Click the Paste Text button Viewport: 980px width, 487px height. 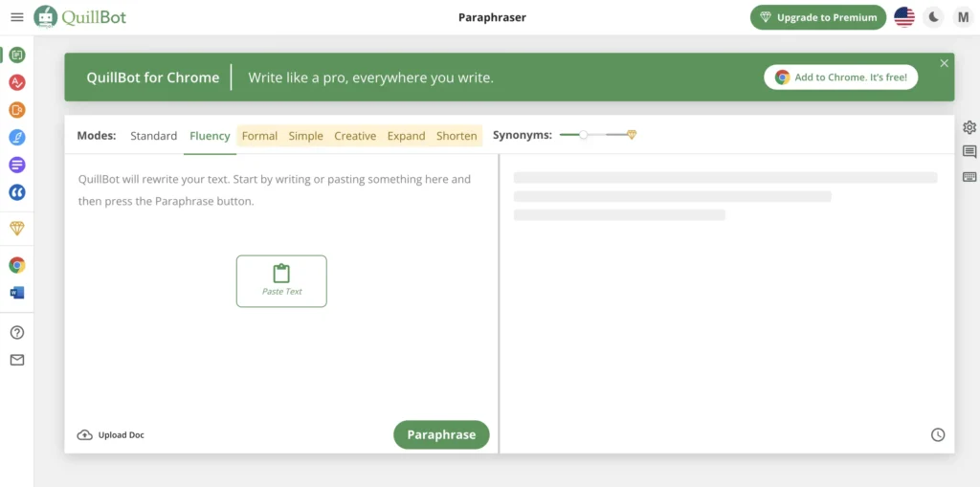pos(281,281)
